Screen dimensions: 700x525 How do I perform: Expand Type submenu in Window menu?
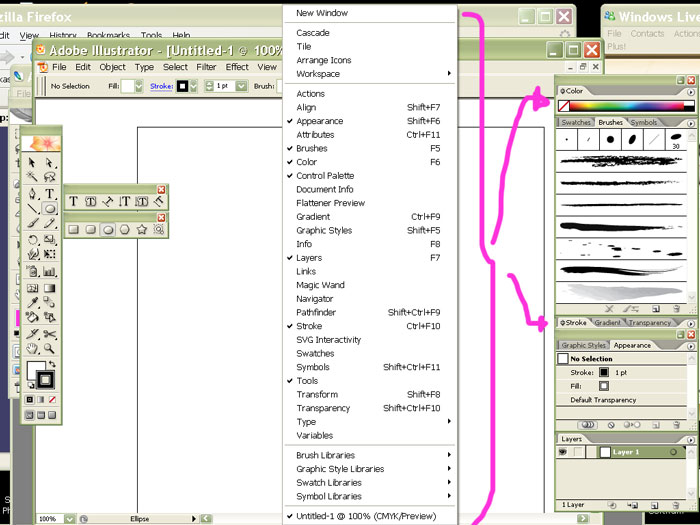click(370, 422)
